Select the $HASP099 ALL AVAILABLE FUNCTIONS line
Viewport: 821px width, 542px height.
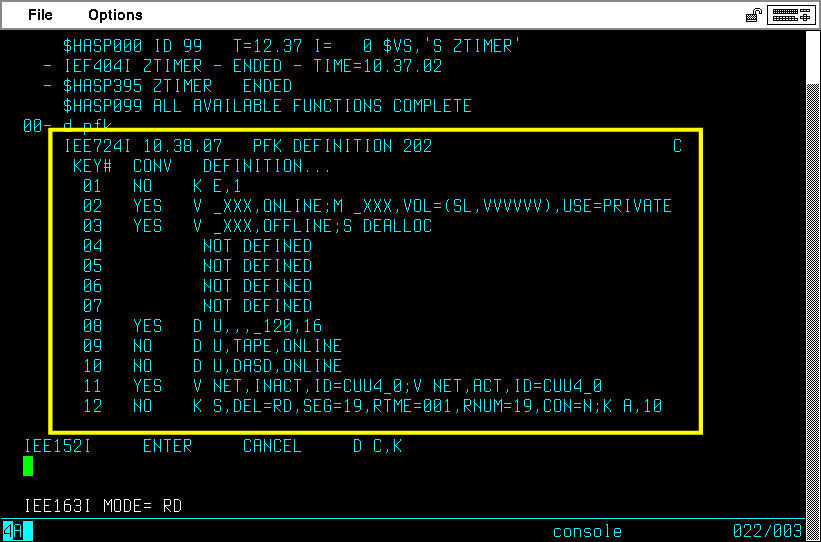point(267,106)
